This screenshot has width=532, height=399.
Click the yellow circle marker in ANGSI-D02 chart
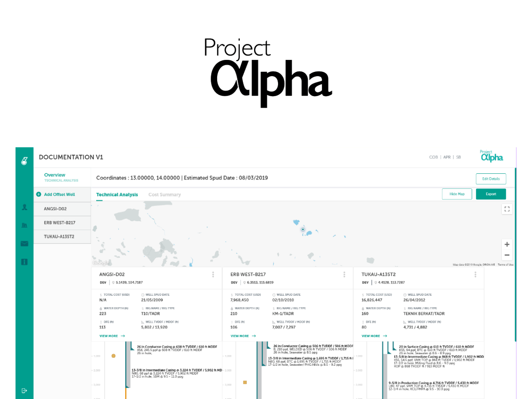(113, 356)
